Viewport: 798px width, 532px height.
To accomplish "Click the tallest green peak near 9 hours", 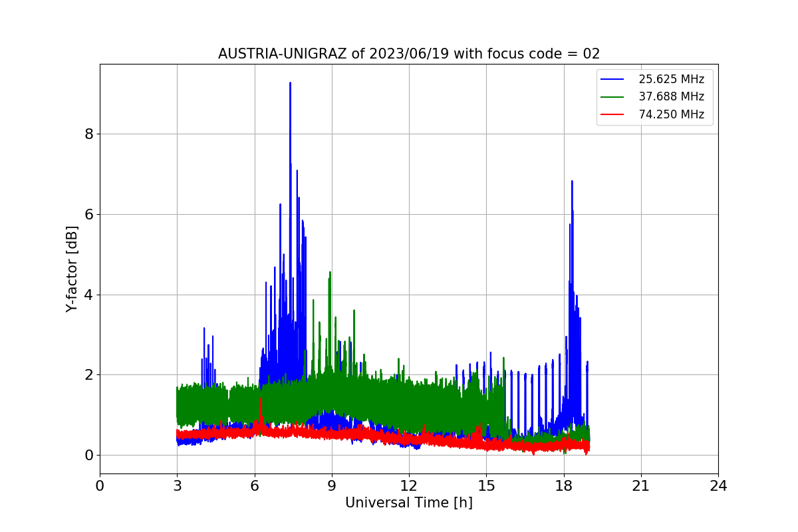I will pyautogui.click(x=330, y=273).
